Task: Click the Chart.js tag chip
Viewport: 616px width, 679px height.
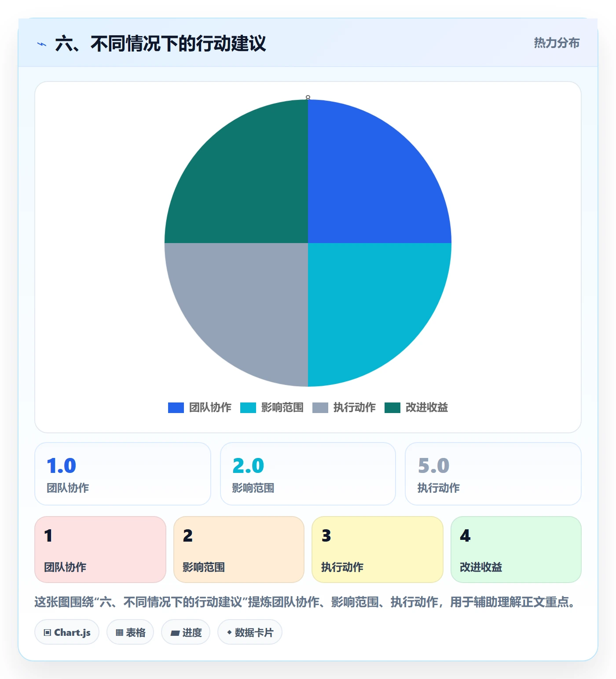Action: [x=67, y=632]
